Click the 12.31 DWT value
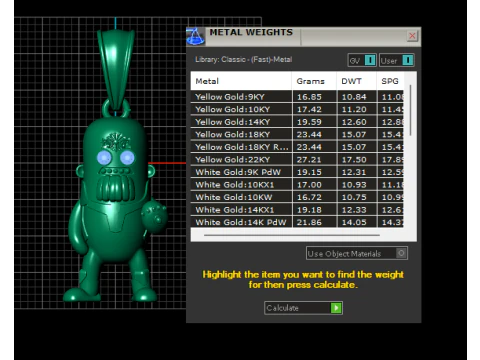 point(354,172)
